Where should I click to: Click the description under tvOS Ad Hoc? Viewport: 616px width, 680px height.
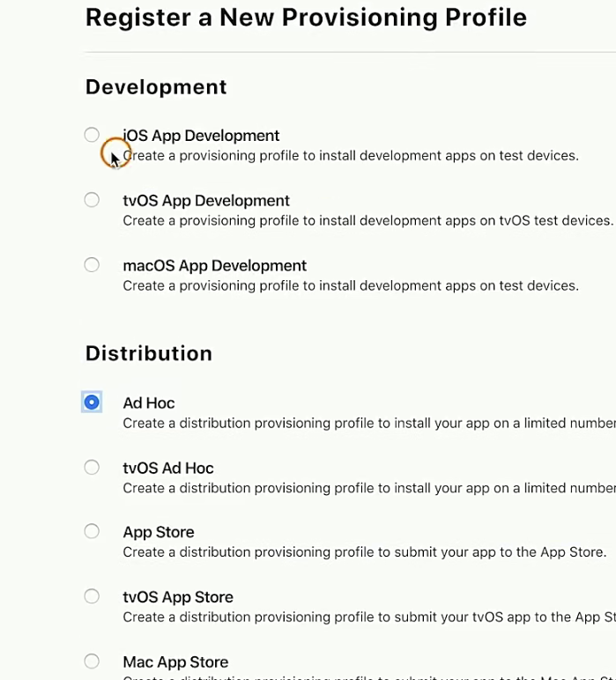[x=369, y=488]
